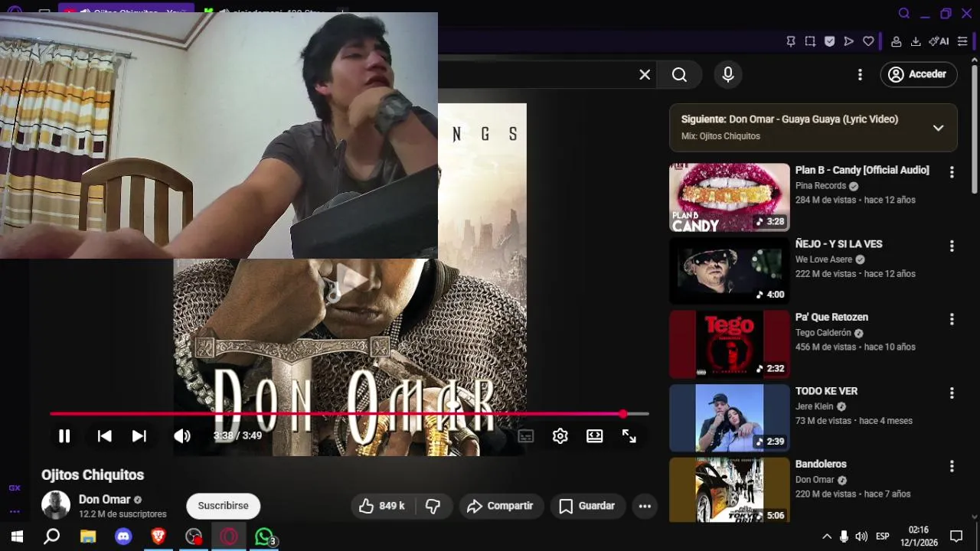Open File Explorer from the taskbar
This screenshot has height=551, width=980.
pos(88,536)
